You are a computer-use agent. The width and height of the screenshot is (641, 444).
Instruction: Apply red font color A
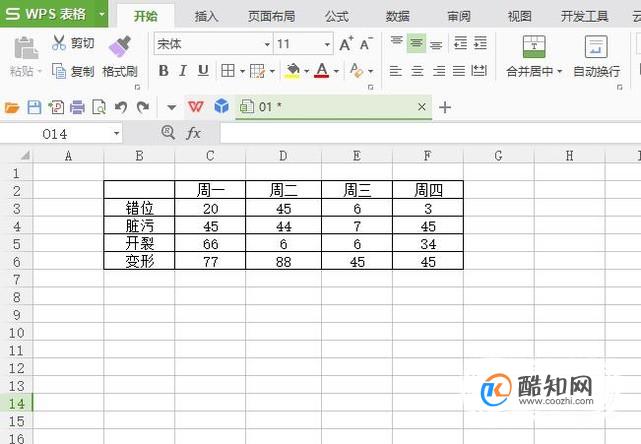pyautogui.click(x=322, y=70)
